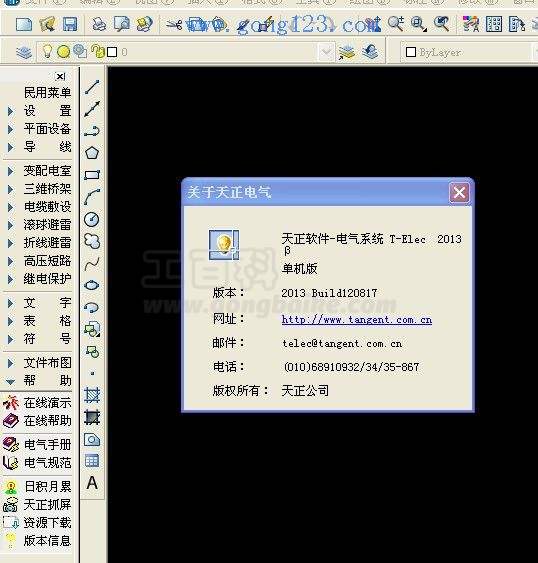Viewport: 538px width, 563px height.
Task: Click the Layer Previous icon
Action: click(370, 52)
